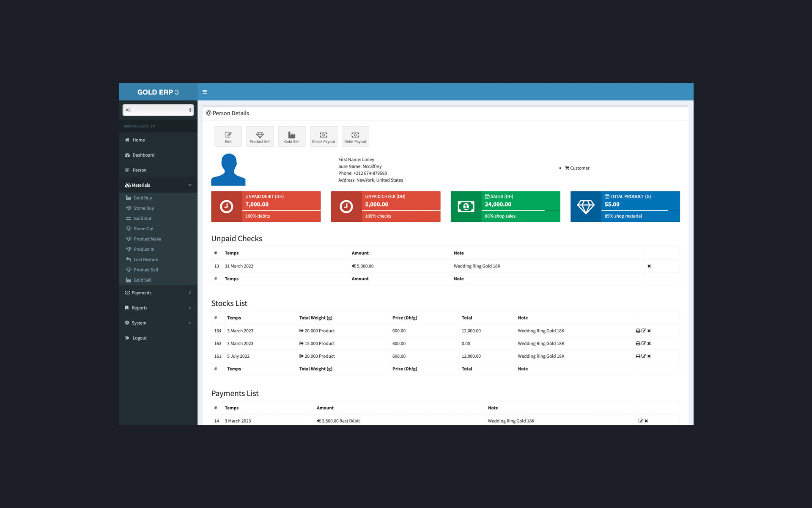Delete the unpaid check row 13
Screen dimensions: 812x508
(649, 266)
